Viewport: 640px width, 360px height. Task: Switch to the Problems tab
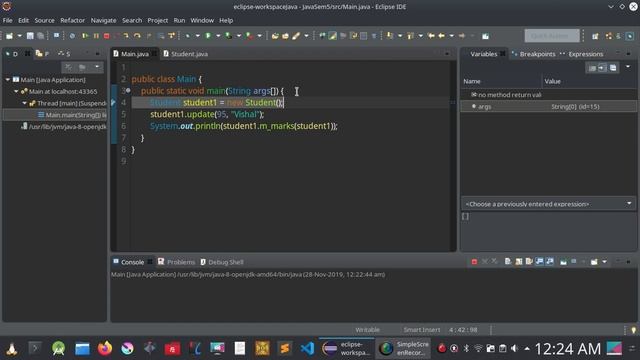[x=176, y=262]
